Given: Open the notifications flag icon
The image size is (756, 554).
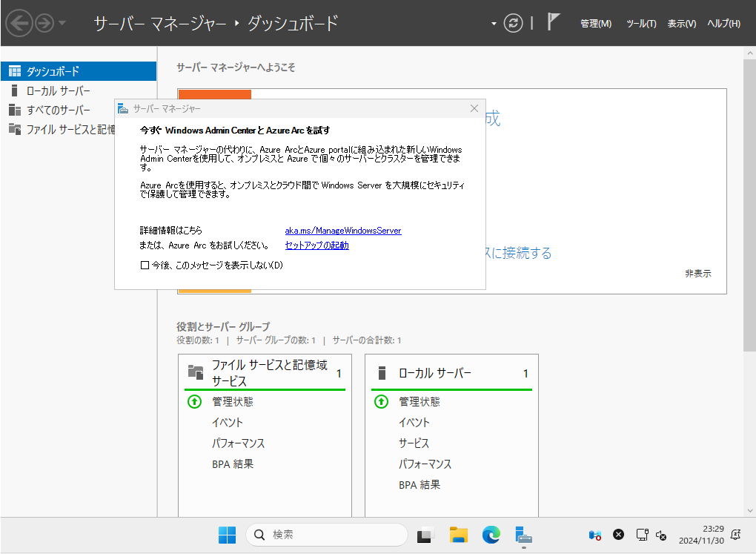Looking at the screenshot, I should [x=553, y=22].
